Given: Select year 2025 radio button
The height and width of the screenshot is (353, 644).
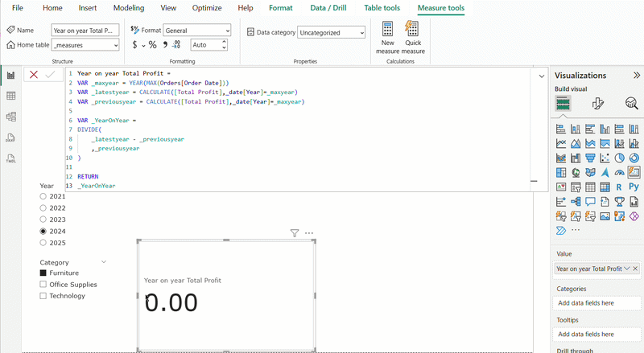Looking at the screenshot, I should pyautogui.click(x=43, y=243).
